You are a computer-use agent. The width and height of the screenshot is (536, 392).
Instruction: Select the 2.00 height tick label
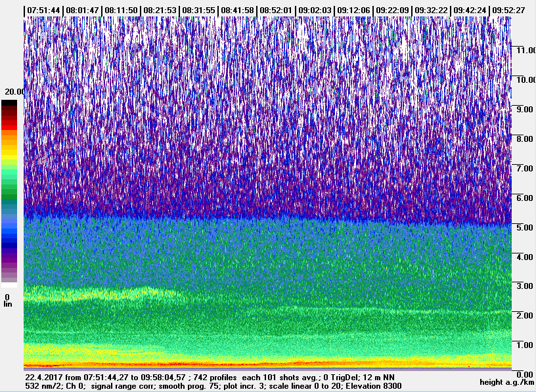click(x=525, y=315)
